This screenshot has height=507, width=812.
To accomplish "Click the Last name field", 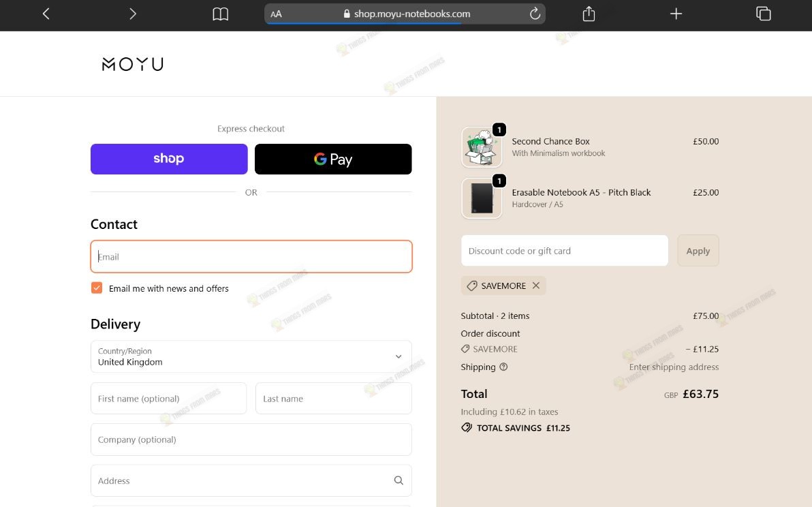I will [x=334, y=398].
